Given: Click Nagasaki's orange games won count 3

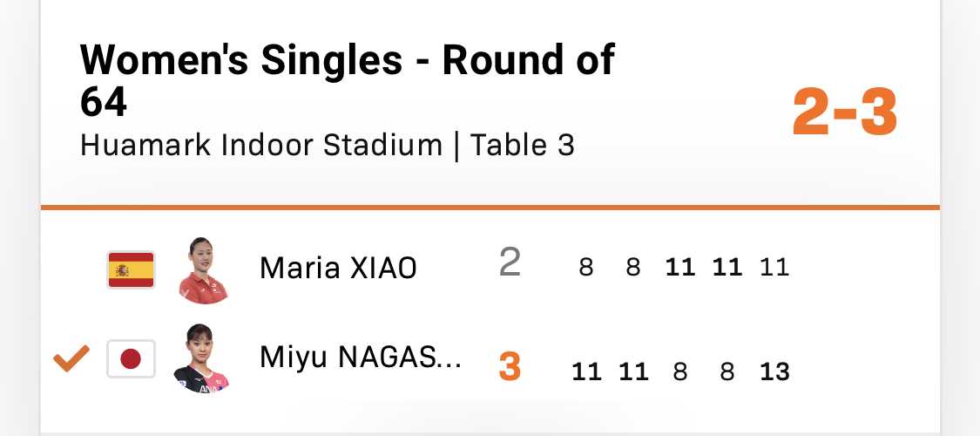Looking at the screenshot, I should click(510, 366).
